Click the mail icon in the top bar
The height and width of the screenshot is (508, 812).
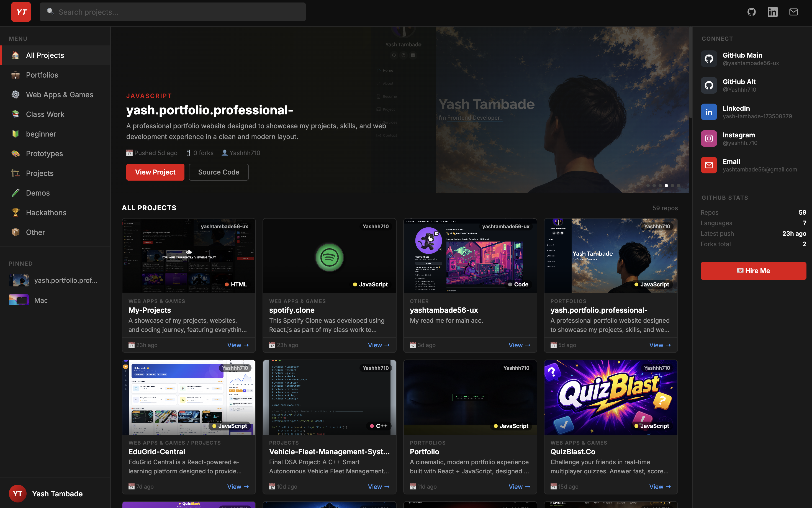click(x=793, y=12)
